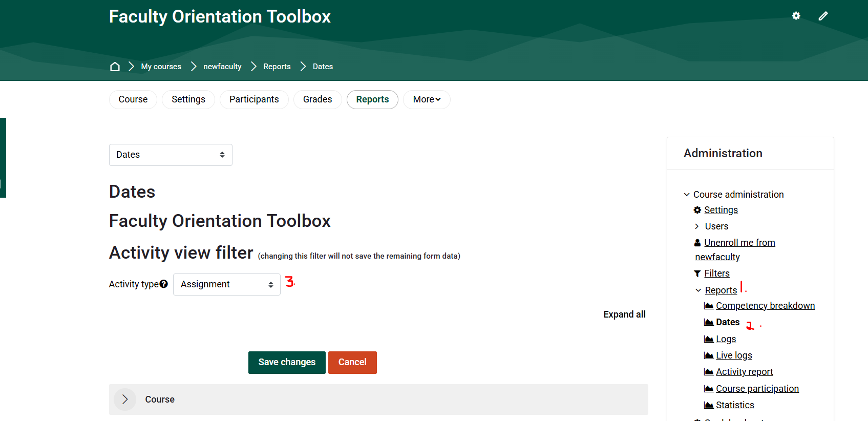868x421 pixels.
Task: Click the orange Cancel button
Action: [352, 362]
